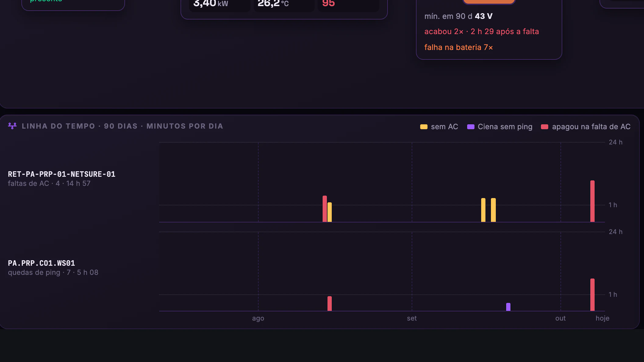The width and height of the screenshot is (644, 362).
Task: Click the purple 'Ciena sem ping' legend swatch
Action: 470,127
